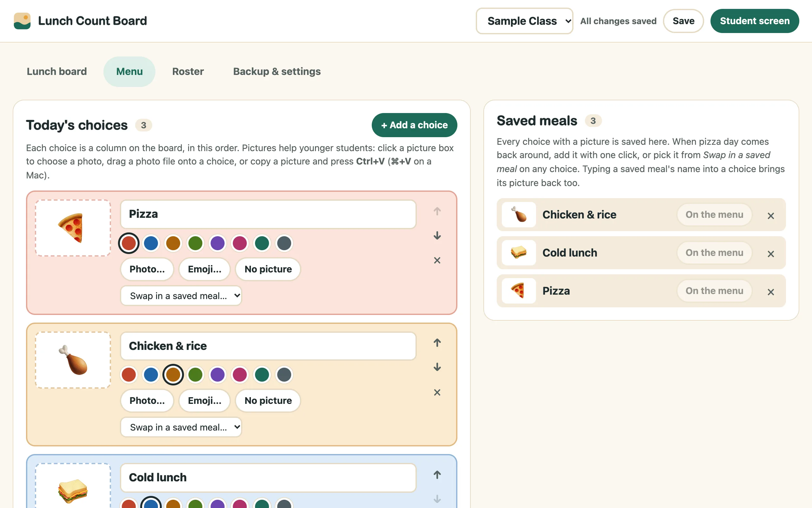This screenshot has width=812, height=508.
Task: Open Chicken & rice Swap in a saved meal dropdown
Action: click(x=181, y=427)
